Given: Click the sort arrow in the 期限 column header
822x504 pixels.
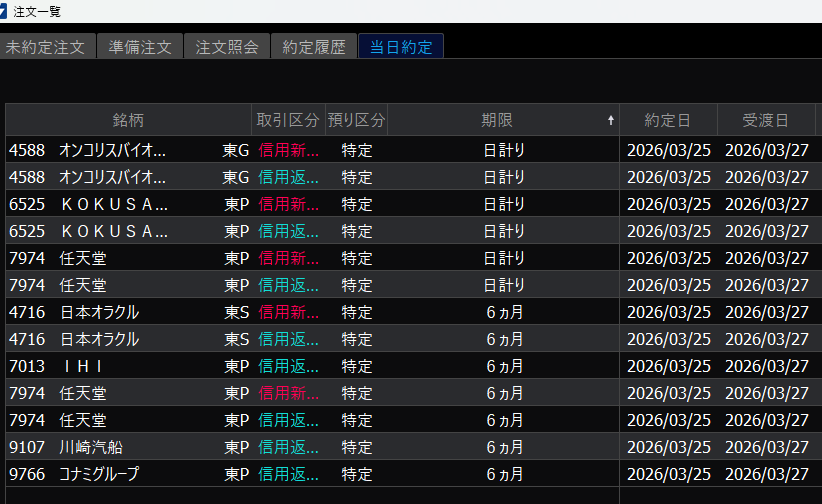Looking at the screenshot, I should point(611,120).
